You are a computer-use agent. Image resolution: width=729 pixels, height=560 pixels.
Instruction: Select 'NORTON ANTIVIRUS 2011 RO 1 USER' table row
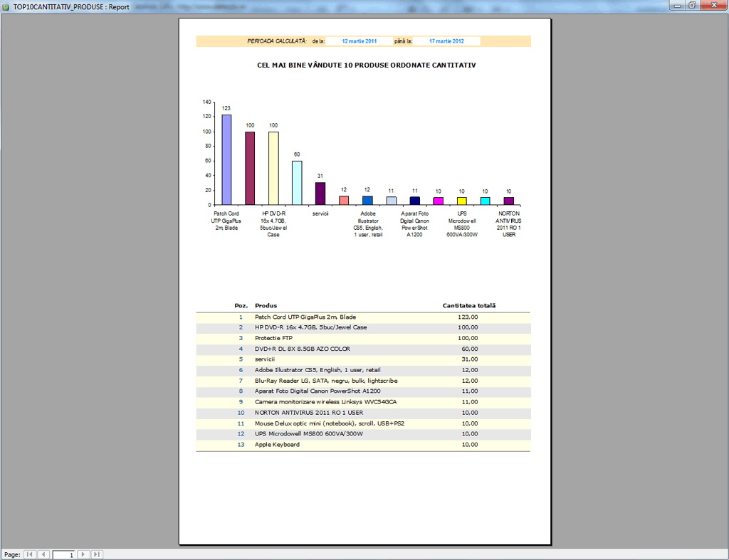coord(363,413)
